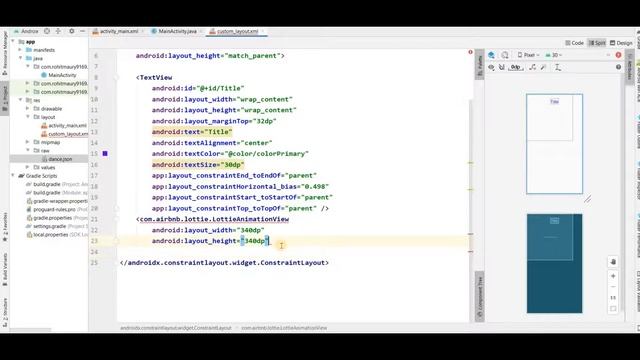Click the infer constraints wand icon
Screen dimensions: 640x360
(x=543, y=67)
